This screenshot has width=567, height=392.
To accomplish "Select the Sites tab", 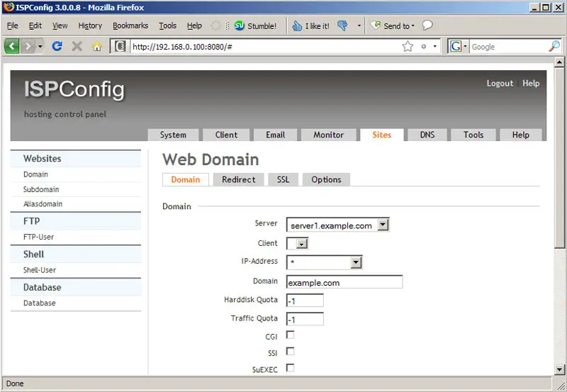I will pos(382,135).
